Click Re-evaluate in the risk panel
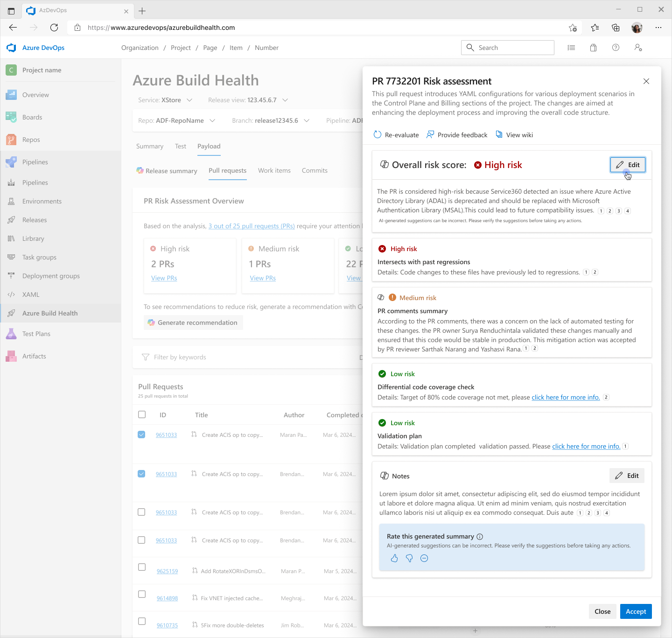 coord(396,135)
